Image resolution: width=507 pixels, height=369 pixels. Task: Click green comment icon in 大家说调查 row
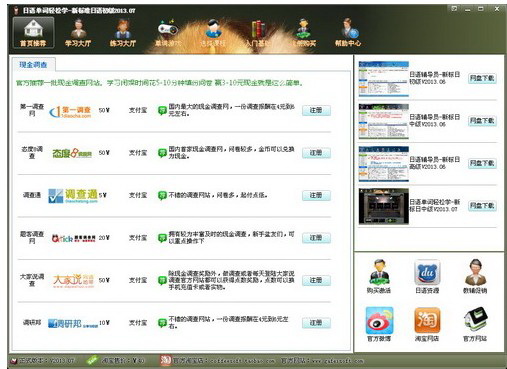162,280
